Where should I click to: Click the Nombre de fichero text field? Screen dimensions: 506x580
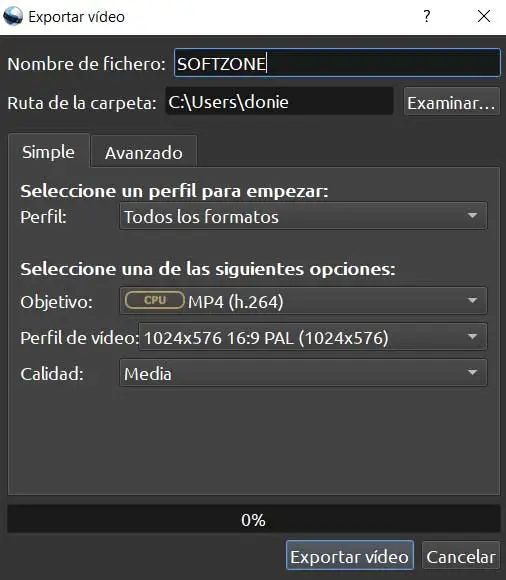(x=337, y=63)
